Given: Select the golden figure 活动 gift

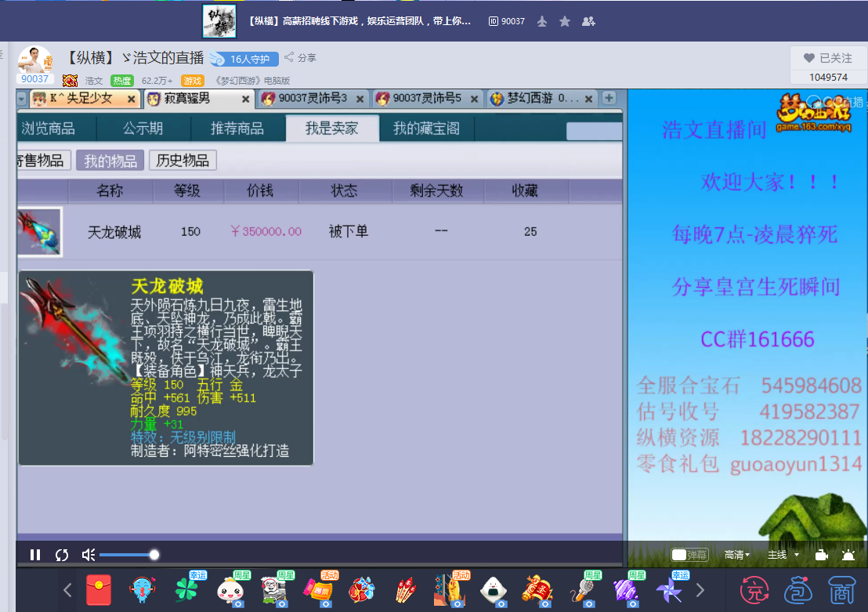Looking at the screenshot, I should pyautogui.click(x=450, y=590).
